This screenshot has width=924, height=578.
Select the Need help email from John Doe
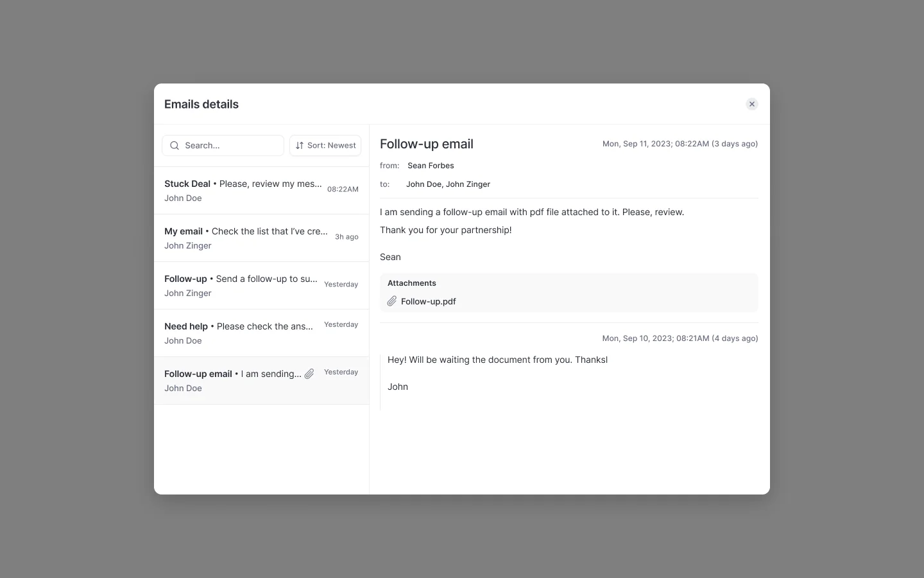261,333
